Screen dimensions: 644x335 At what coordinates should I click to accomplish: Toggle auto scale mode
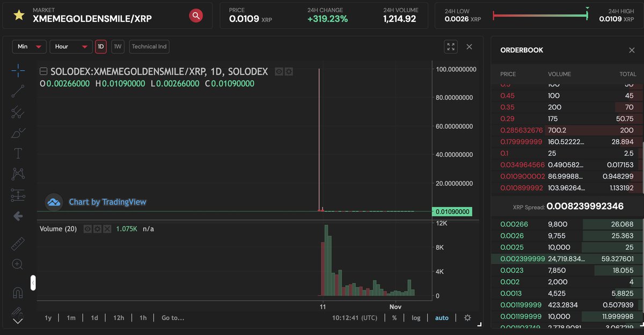pos(442,318)
